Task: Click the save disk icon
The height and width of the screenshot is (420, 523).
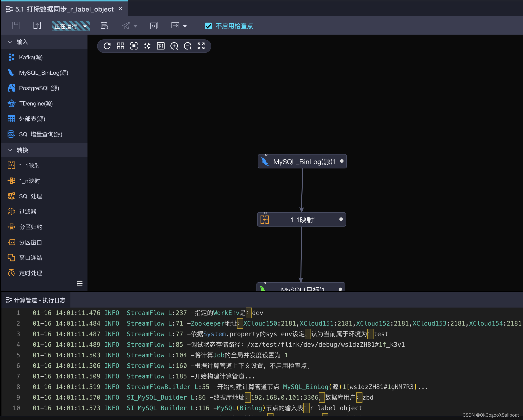Action: pyautogui.click(x=16, y=25)
